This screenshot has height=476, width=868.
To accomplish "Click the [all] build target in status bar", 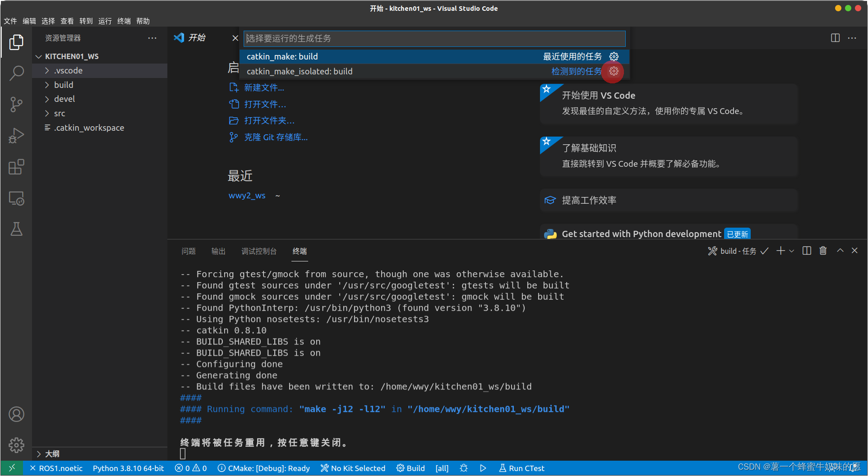I will pyautogui.click(x=442, y=468).
